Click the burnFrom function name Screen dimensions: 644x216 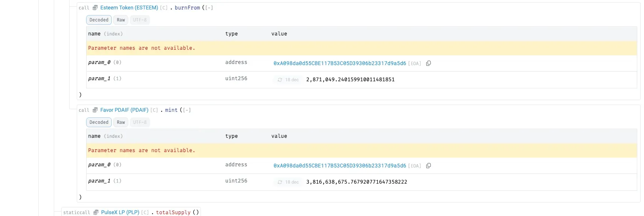coord(187,8)
